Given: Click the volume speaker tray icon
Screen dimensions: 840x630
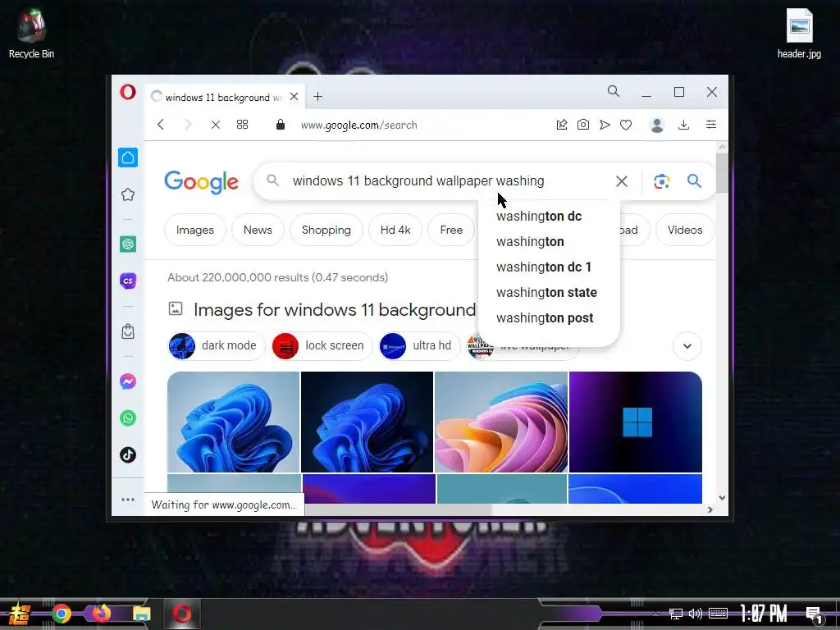Looking at the screenshot, I should pyautogui.click(x=696, y=614).
